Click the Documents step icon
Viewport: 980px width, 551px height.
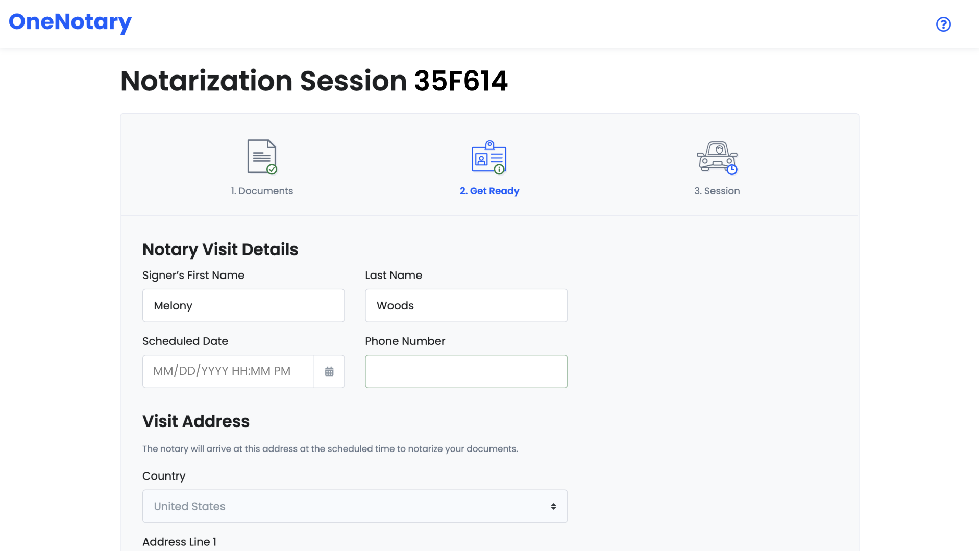tap(262, 157)
